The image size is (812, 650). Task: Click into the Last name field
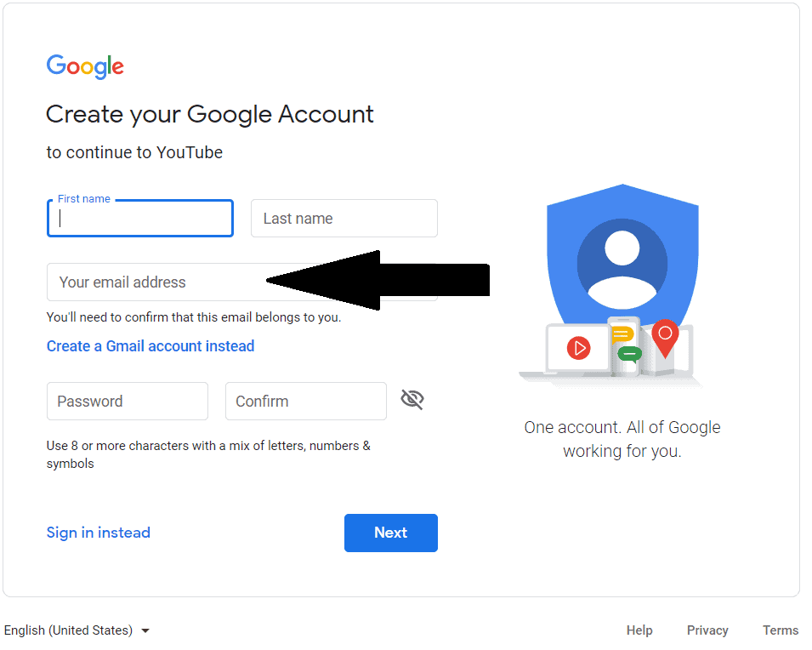coord(344,219)
